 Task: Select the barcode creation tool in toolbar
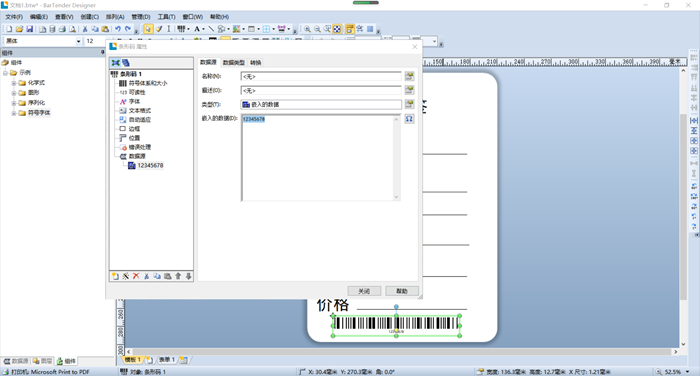tap(181, 29)
